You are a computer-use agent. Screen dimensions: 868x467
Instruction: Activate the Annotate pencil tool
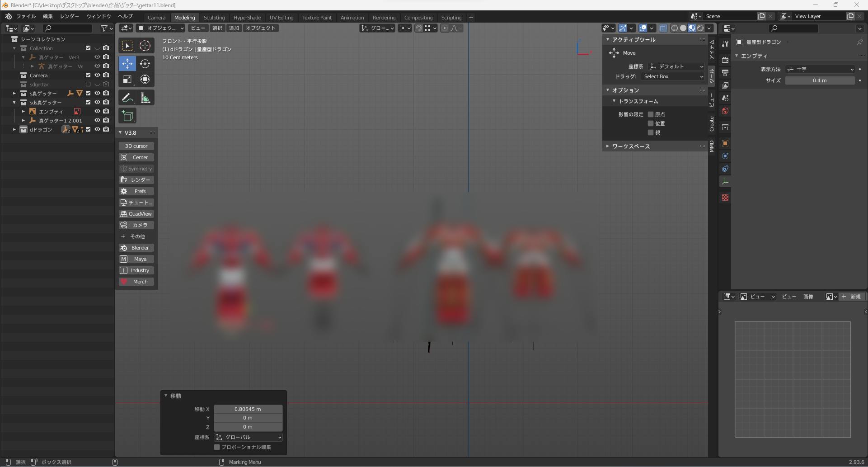tap(127, 98)
